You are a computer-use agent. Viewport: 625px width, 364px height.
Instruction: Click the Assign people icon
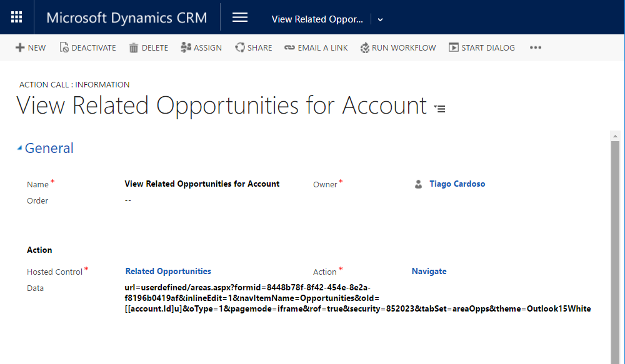(186, 47)
